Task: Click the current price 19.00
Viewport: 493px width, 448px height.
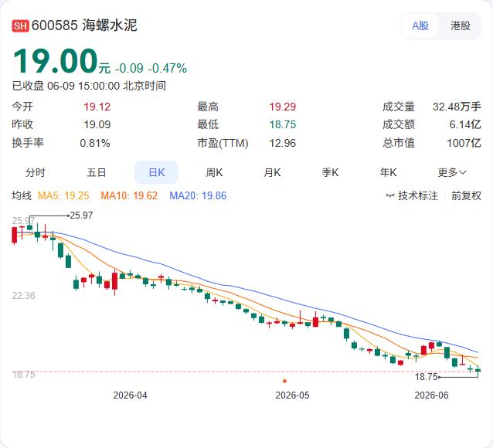Action: [56, 61]
